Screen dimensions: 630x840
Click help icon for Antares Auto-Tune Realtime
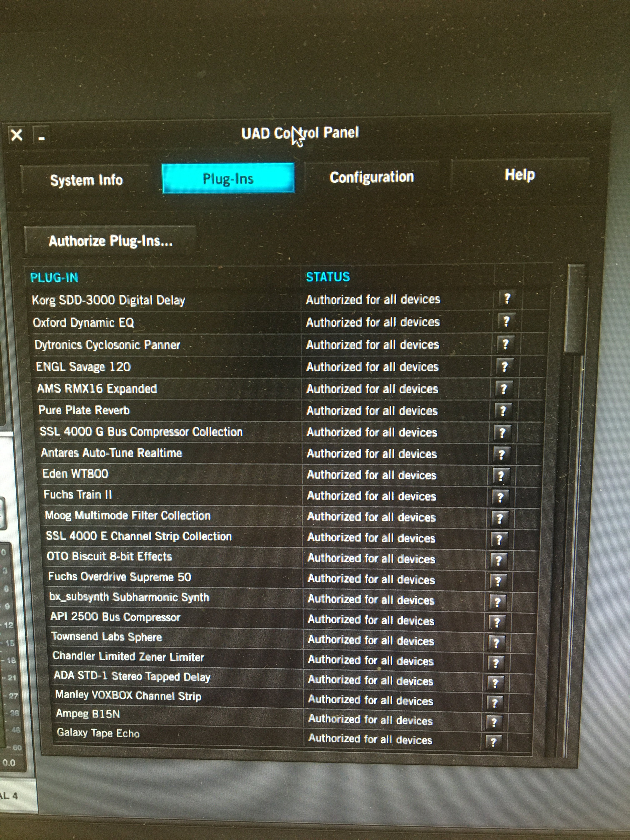501,454
